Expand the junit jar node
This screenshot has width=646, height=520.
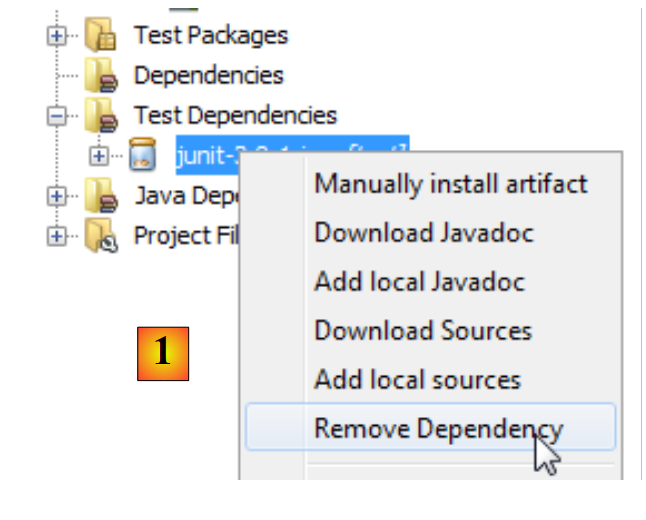98,156
